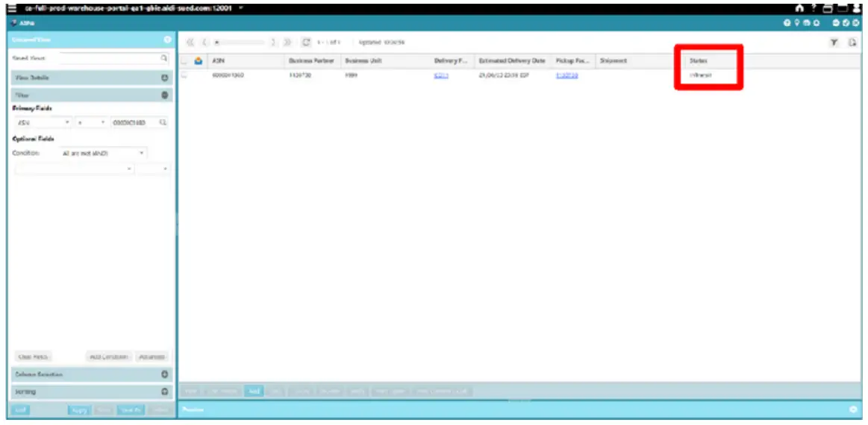Click the Saved Views magnifier icon

point(164,57)
